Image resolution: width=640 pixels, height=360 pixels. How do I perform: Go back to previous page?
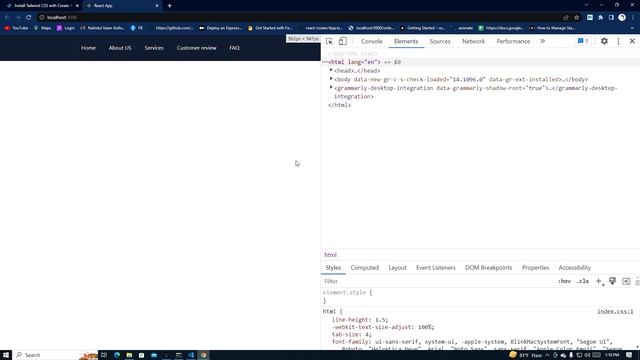coord(7,18)
